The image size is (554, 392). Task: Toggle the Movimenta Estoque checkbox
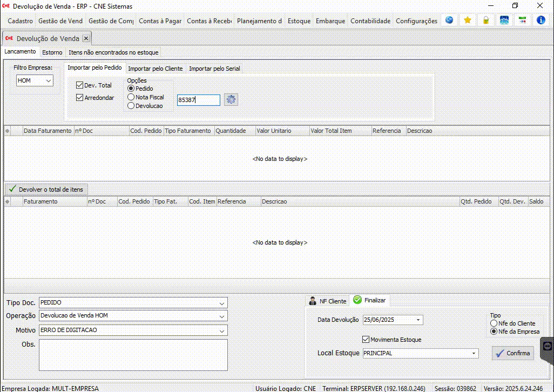click(366, 340)
